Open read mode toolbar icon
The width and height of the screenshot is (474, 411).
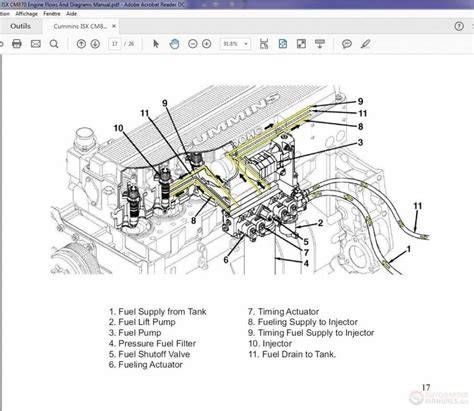320,44
